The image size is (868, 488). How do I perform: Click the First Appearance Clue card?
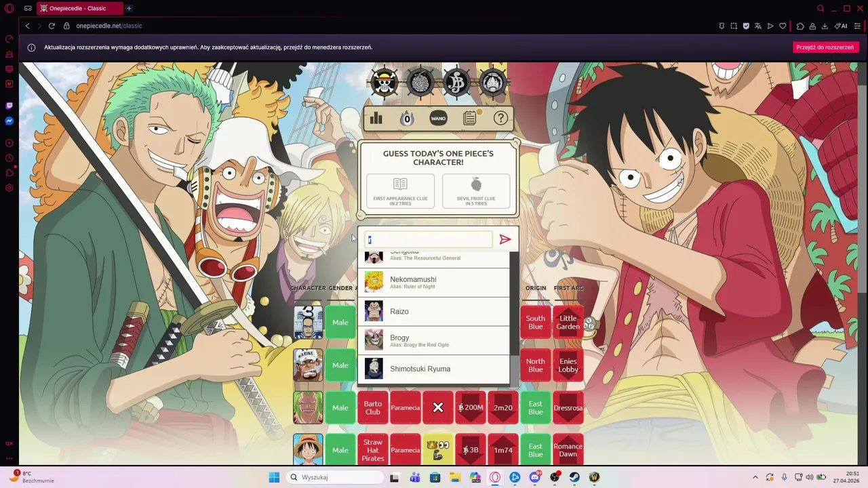point(400,191)
